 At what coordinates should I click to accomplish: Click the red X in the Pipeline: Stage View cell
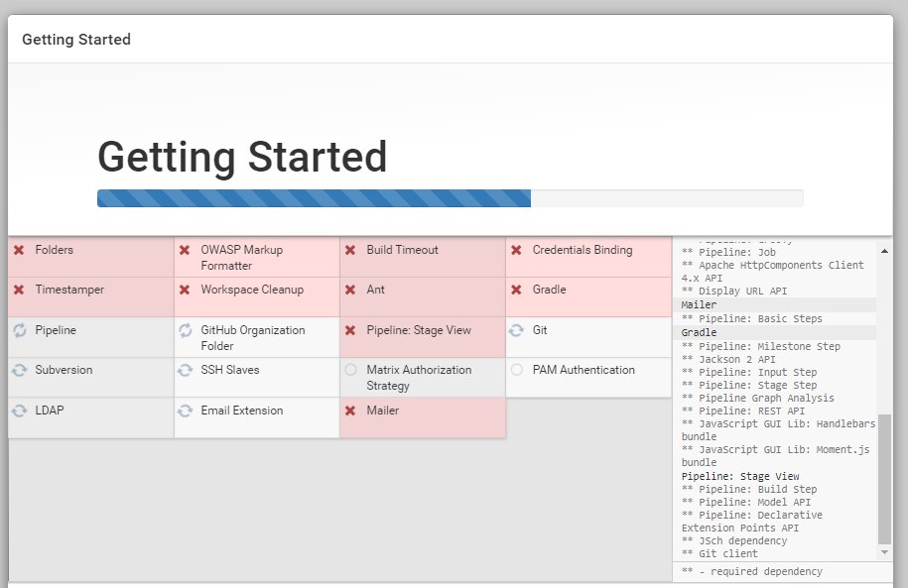pyautogui.click(x=350, y=330)
